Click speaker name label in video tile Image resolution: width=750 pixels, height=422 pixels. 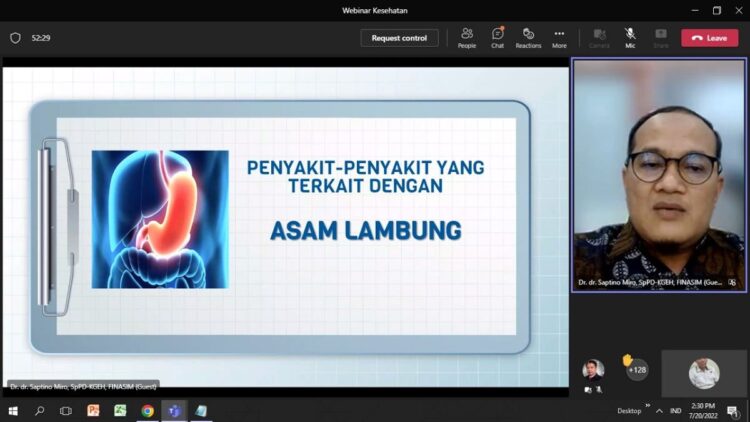(x=650, y=282)
